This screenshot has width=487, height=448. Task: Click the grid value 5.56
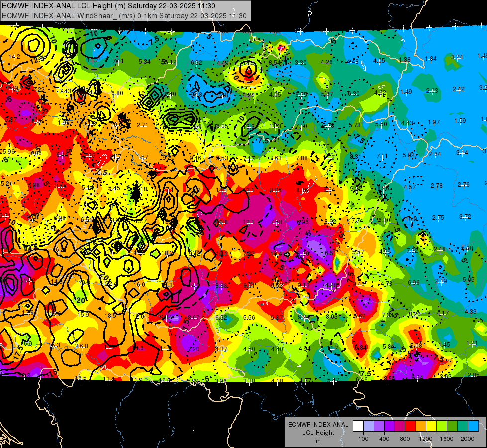tap(249, 318)
